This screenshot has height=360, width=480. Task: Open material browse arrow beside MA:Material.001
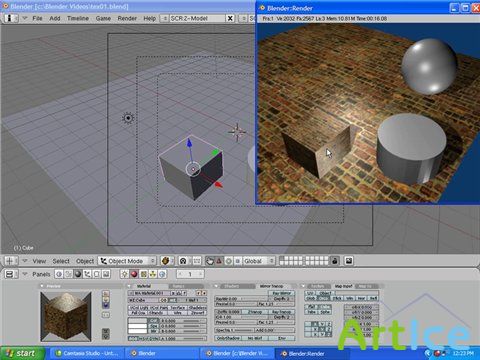tap(131, 293)
